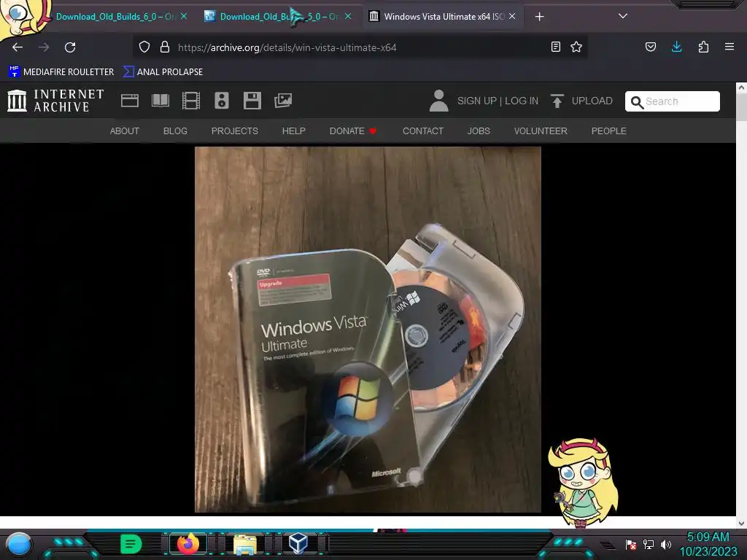The height and width of the screenshot is (560, 747).
Task: Open the second bookmark on bookmarks toolbar
Action: pos(163,72)
